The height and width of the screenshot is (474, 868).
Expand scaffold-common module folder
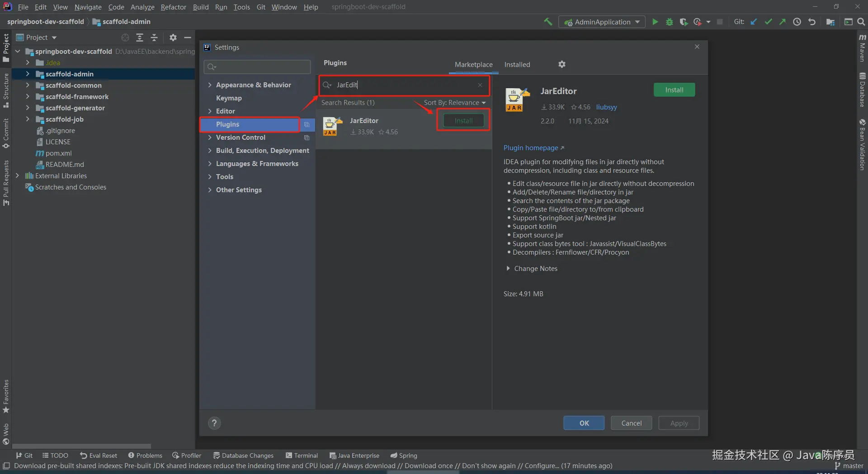28,85
